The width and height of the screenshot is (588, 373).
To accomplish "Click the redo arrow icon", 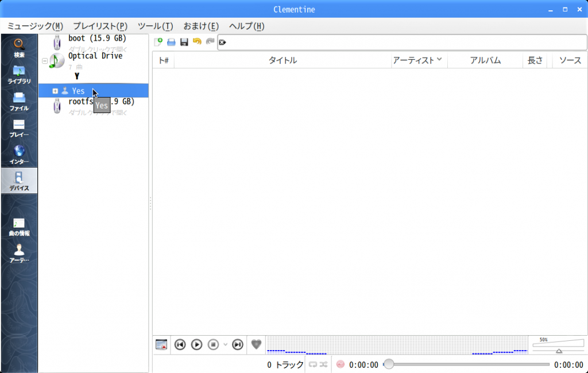I will click(210, 42).
